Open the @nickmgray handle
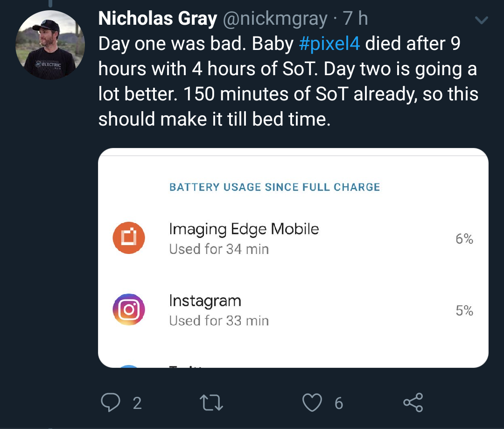 275,19
